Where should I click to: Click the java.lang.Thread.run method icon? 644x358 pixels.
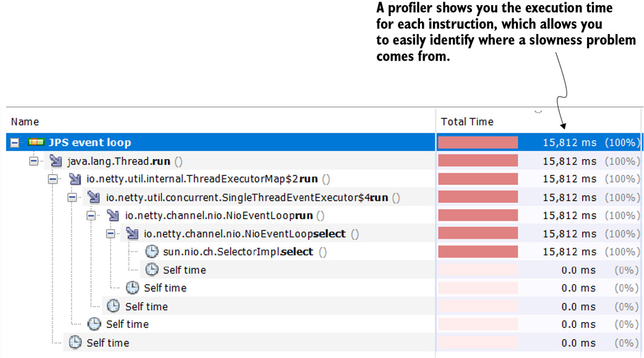tap(56, 162)
